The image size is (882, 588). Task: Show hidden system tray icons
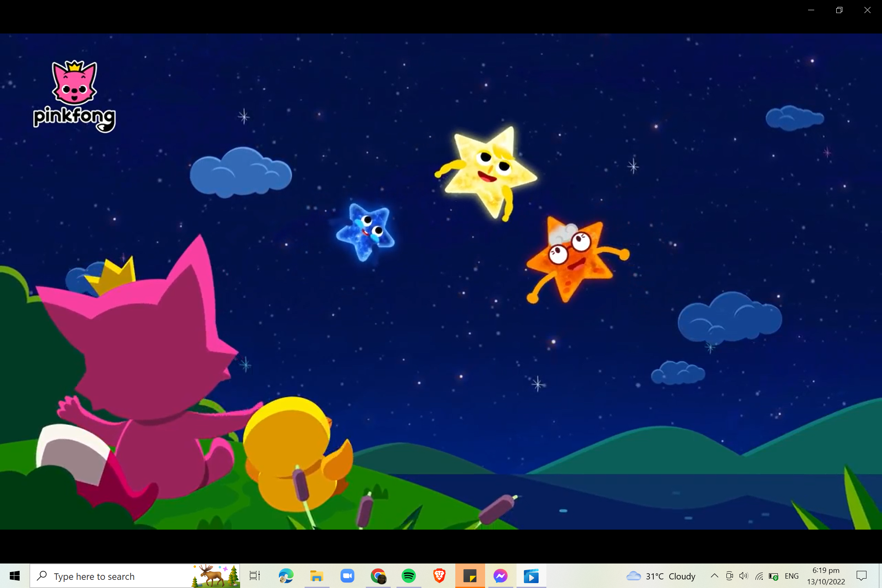coord(714,576)
